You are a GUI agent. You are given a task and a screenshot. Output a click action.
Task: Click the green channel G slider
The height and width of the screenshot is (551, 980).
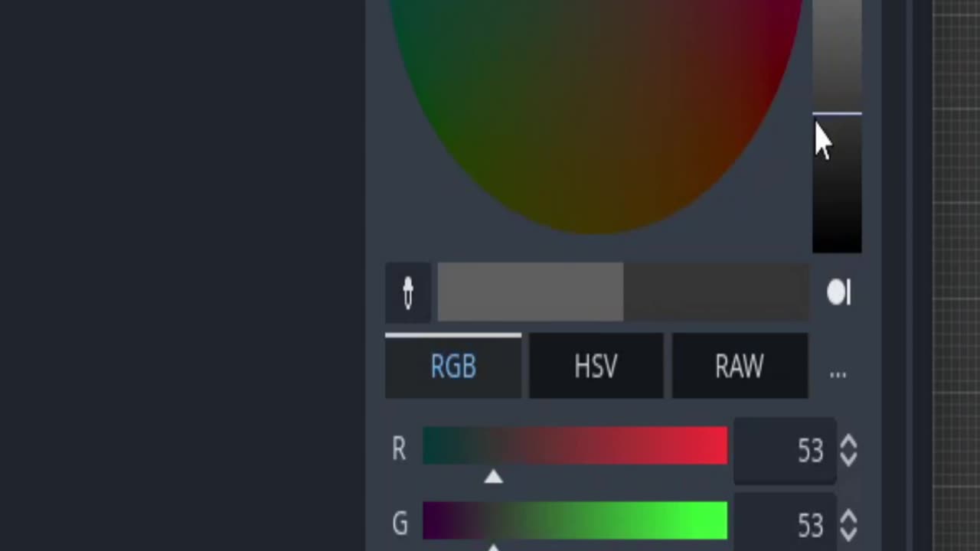pyautogui.click(x=575, y=521)
